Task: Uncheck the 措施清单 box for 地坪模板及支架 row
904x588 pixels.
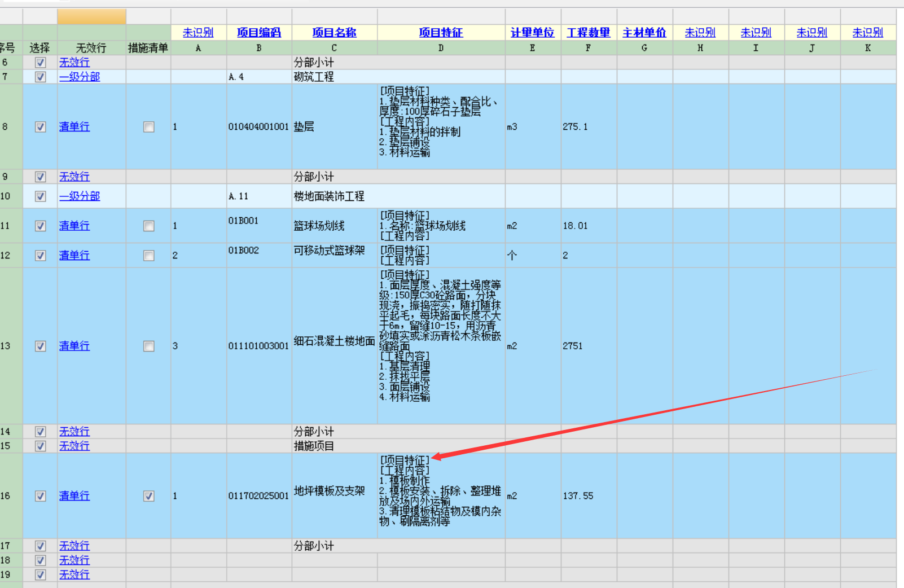Action: coord(148,496)
